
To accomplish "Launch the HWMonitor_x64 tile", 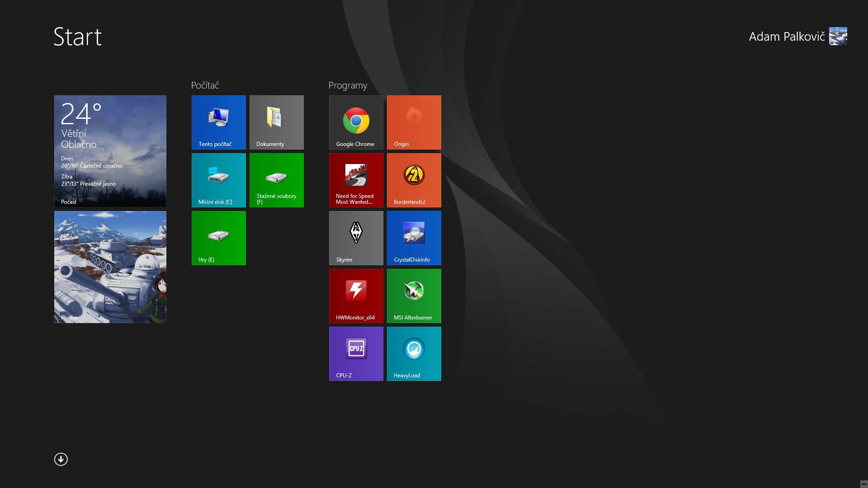I will (x=356, y=296).
